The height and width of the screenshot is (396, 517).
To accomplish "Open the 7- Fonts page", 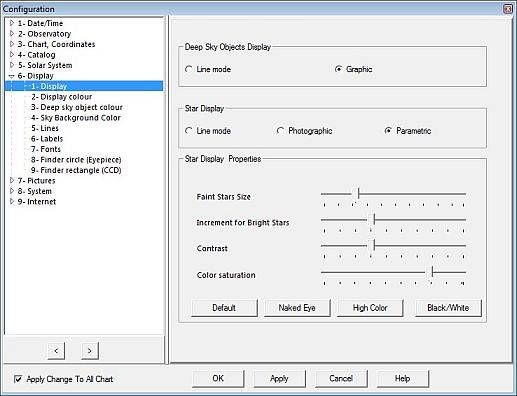I will 46,149.
